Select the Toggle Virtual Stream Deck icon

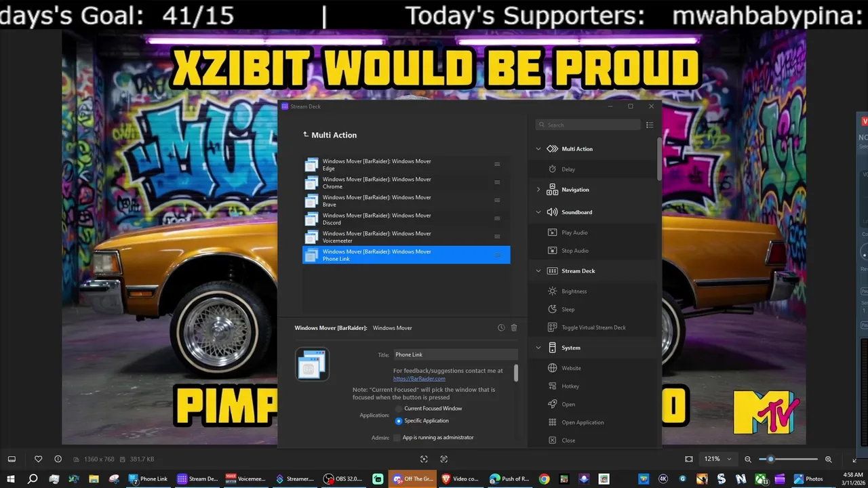[x=553, y=327]
